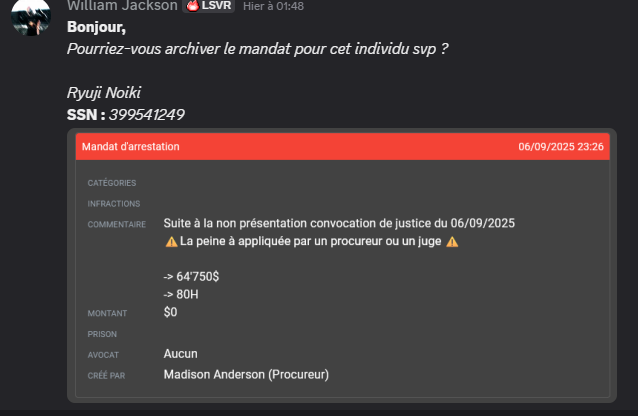The width and height of the screenshot is (638, 416).
Task: Click the fire icon in the LSVR tag
Action: pyautogui.click(x=194, y=6)
